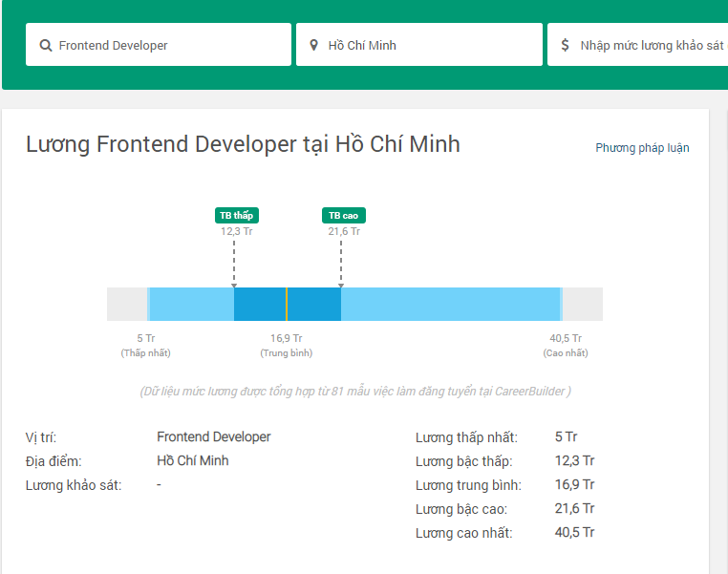Click the 16,9 Tr (Trung bình) axis label
This screenshot has width=728, height=574.
click(x=287, y=345)
